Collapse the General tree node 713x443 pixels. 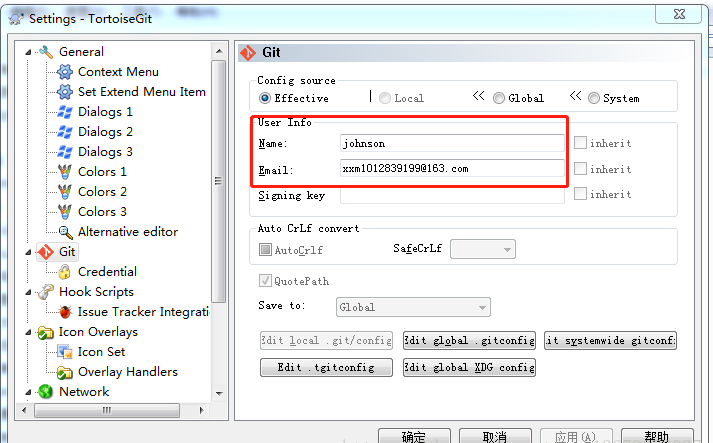coord(29,52)
